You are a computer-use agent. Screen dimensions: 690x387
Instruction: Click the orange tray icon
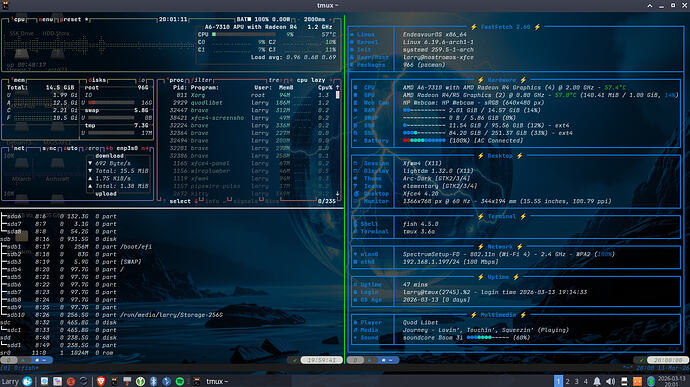(x=637, y=381)
